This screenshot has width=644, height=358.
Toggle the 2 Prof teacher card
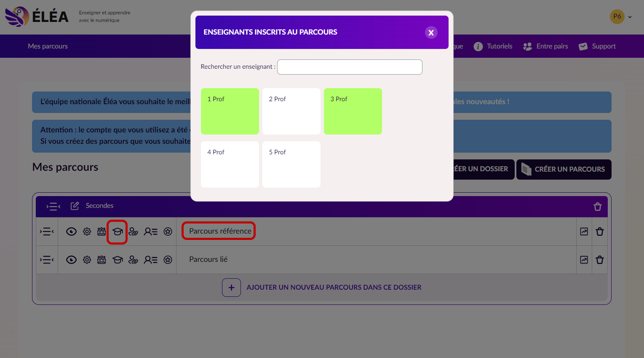point(291,111)
